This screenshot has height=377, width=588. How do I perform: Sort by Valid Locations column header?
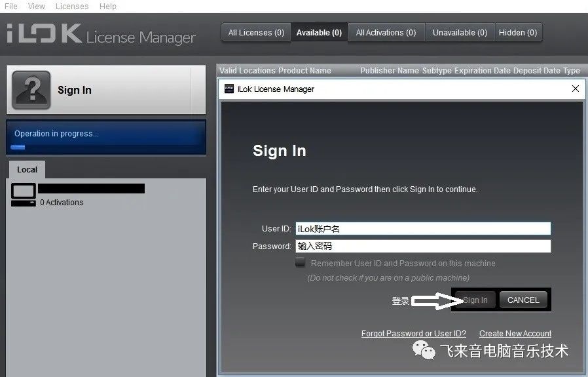(248, 71)
